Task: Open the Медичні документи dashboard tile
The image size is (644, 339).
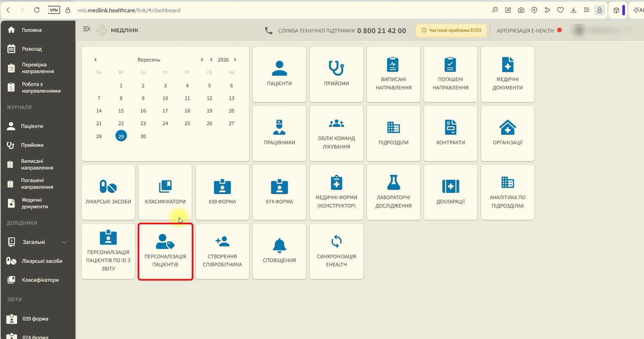Action: pos(507,74)
